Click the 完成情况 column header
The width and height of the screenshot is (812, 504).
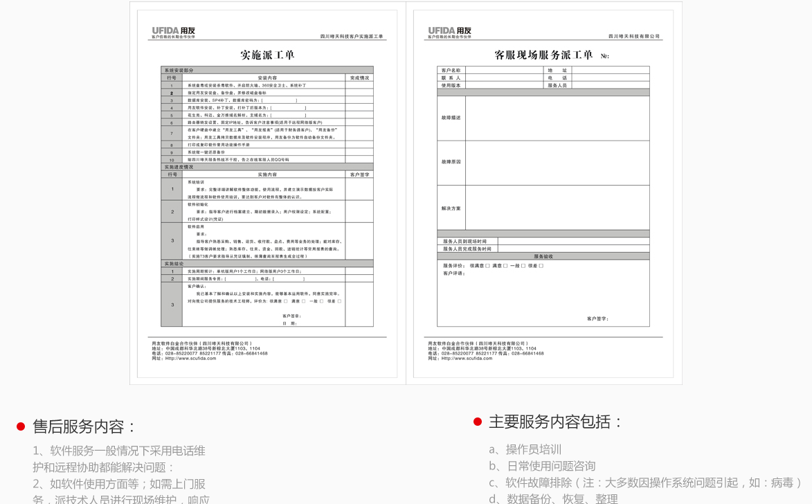[x=359, y=78]
